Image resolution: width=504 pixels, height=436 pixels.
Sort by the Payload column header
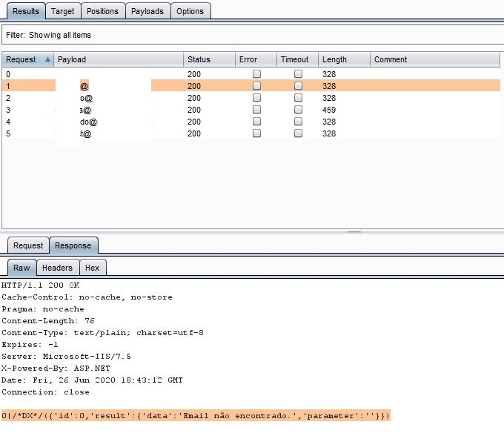tap(119, 59)
